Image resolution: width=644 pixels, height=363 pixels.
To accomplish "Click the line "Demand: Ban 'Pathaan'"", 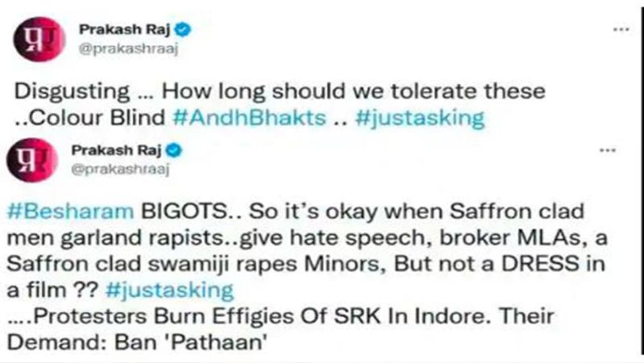I will pyautogui.click(x=136, y=342).
